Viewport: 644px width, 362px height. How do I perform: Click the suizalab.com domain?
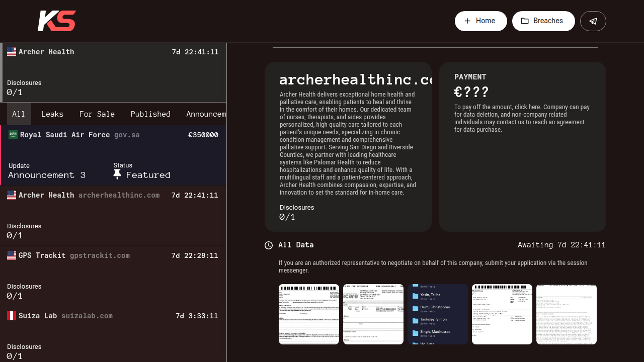87,316
